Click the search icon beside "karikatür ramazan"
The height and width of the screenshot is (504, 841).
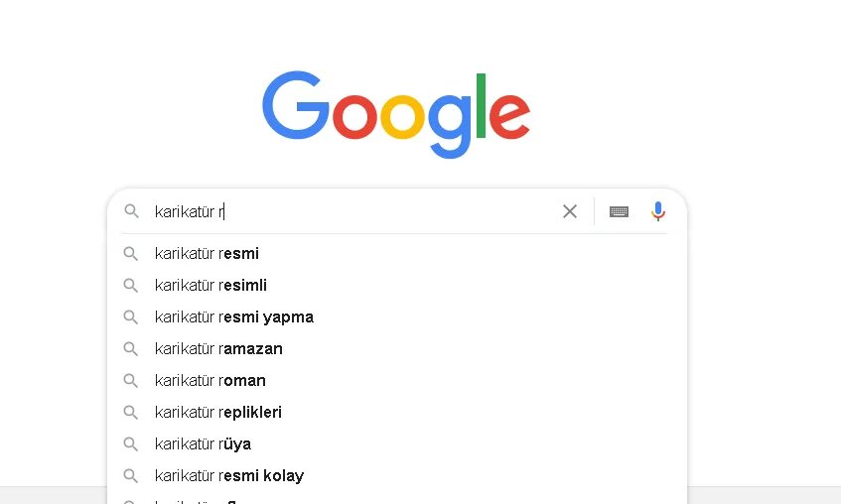pyautogui.click(x=130, y=349)
